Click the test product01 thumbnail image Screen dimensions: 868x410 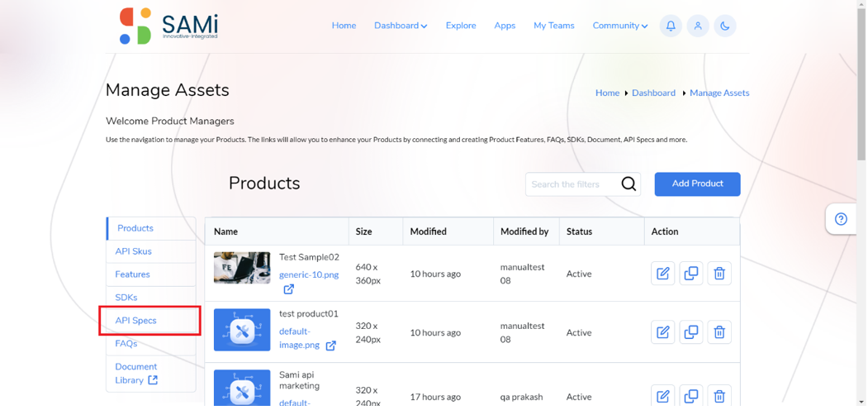[242, 330]
